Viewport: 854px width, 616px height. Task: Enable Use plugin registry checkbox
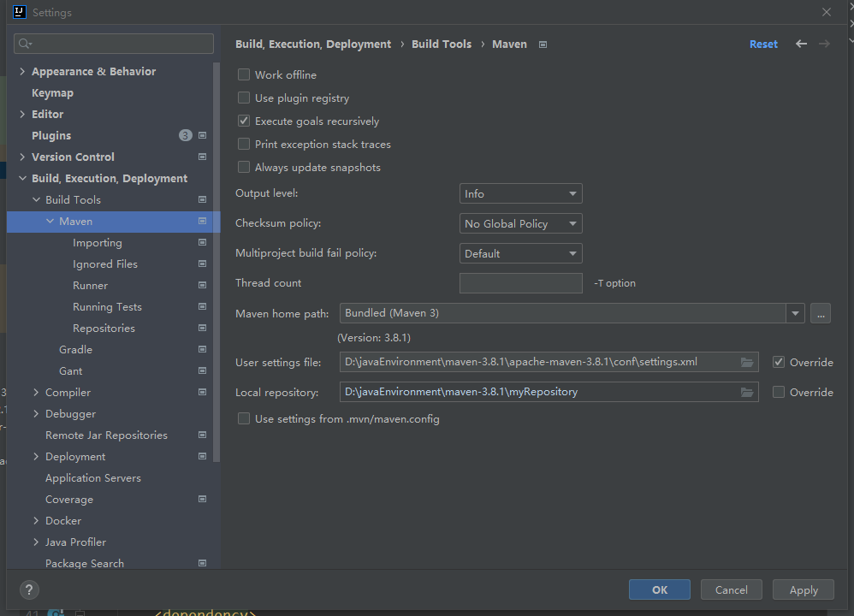[244, 98]
